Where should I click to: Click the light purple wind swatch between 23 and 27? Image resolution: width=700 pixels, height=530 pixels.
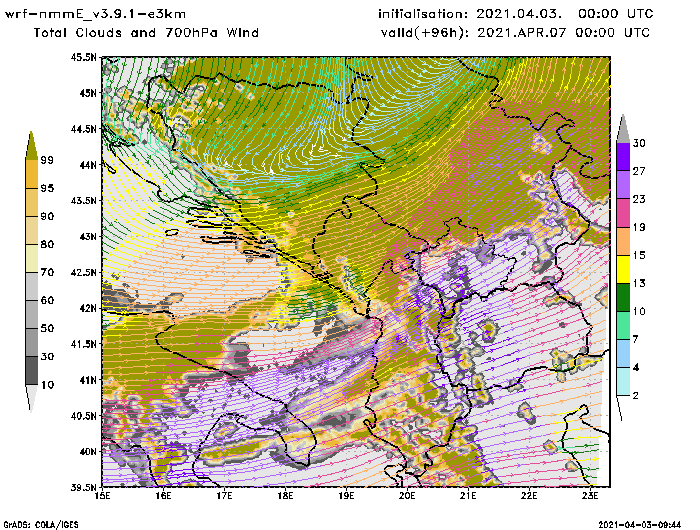(x=623, y=184)
